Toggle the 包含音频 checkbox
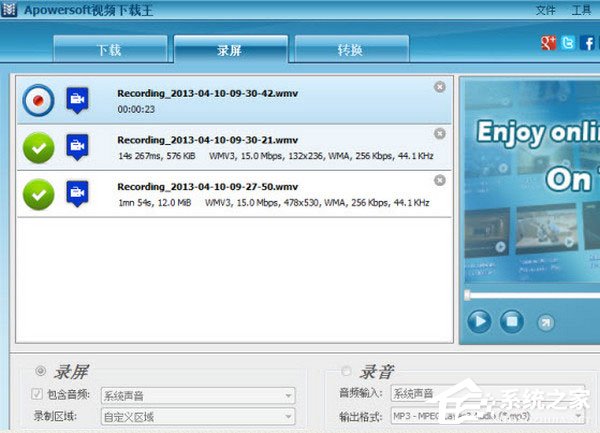 (37, 394)
